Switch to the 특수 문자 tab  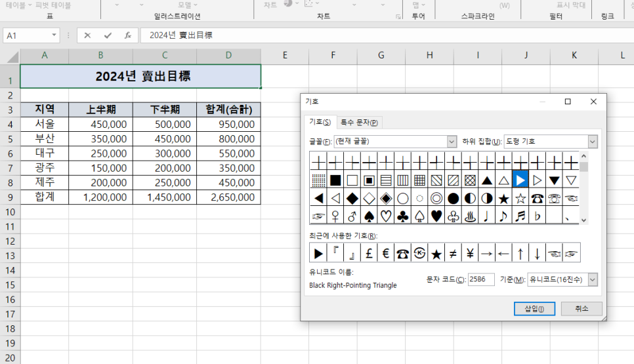click(x=359, y=123)
